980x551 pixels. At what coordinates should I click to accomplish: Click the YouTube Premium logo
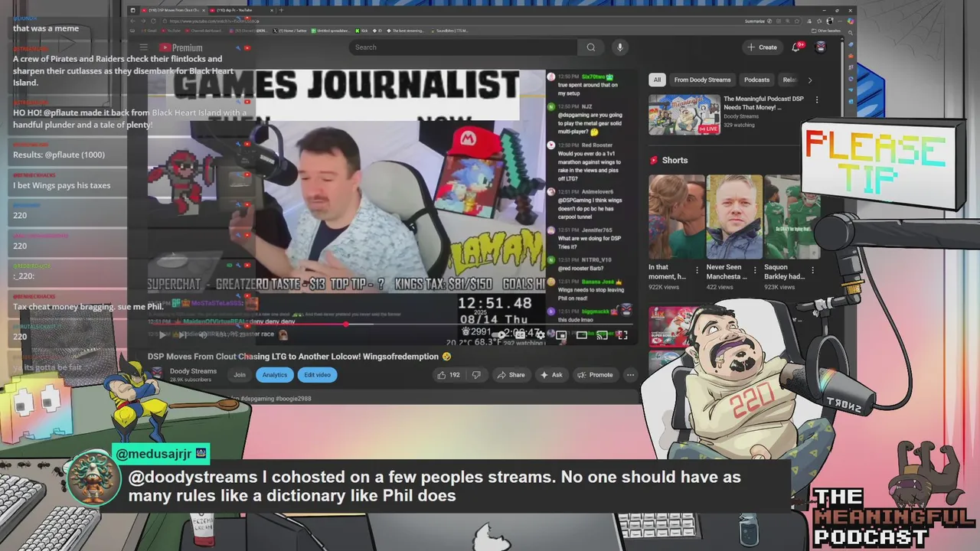pos(181,47)
